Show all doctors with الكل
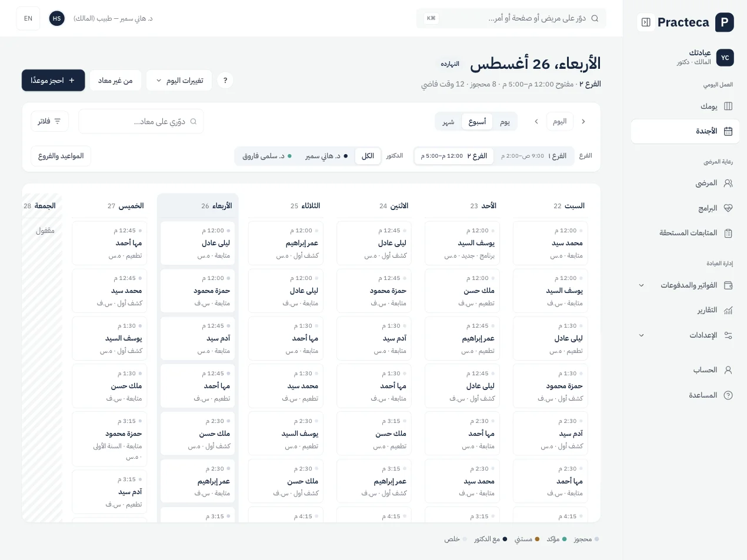This screenshot has height=560, width=747. click(x=368, y=156)
